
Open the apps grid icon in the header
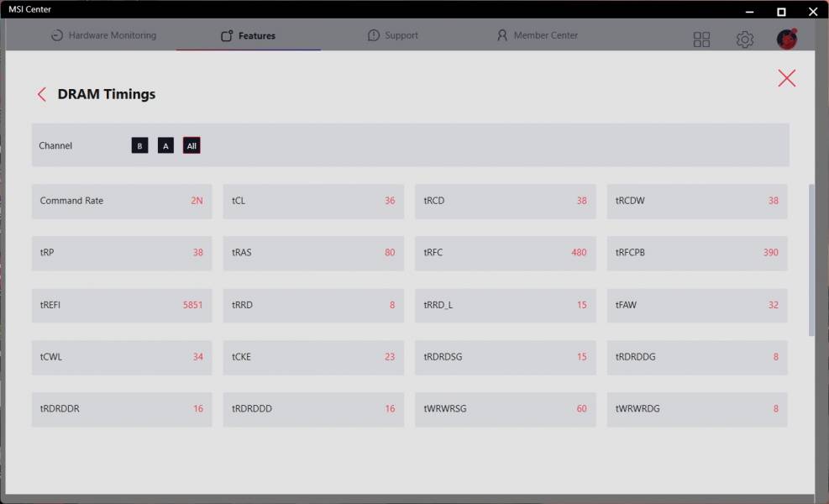[x=701, y=39]
